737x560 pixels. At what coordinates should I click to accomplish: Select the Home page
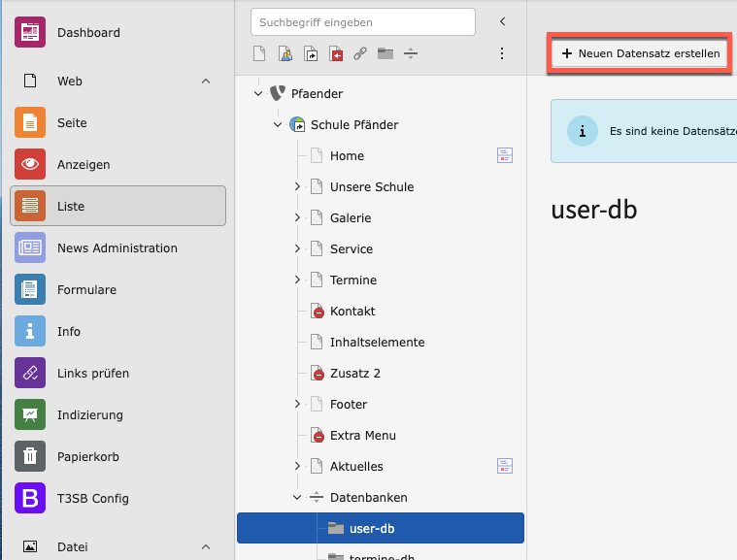347,156
